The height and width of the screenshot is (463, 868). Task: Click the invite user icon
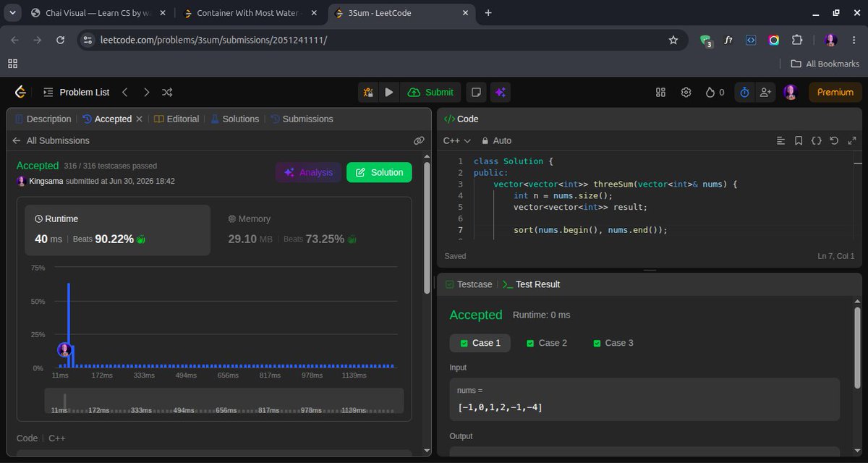pyautogui.click(x=765, y=92)
